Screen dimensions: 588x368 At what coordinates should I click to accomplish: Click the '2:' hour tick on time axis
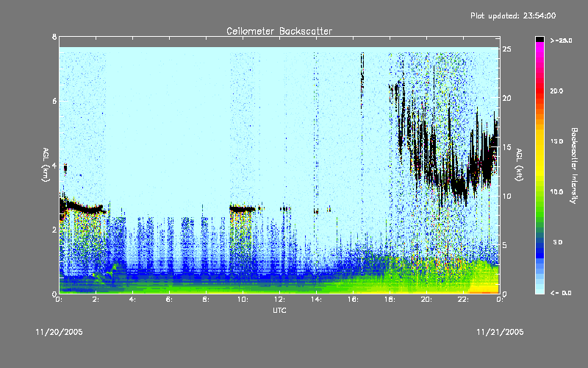[96, 300]
